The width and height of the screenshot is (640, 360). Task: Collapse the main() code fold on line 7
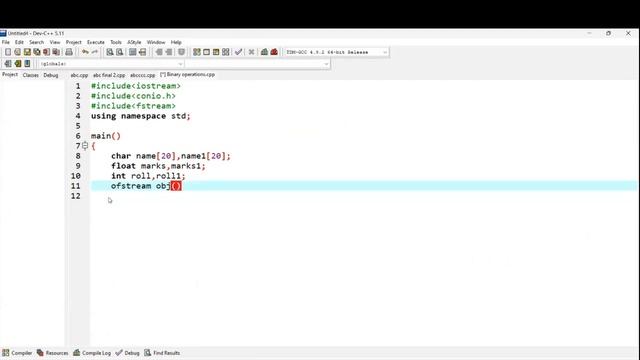click(85, 146)
